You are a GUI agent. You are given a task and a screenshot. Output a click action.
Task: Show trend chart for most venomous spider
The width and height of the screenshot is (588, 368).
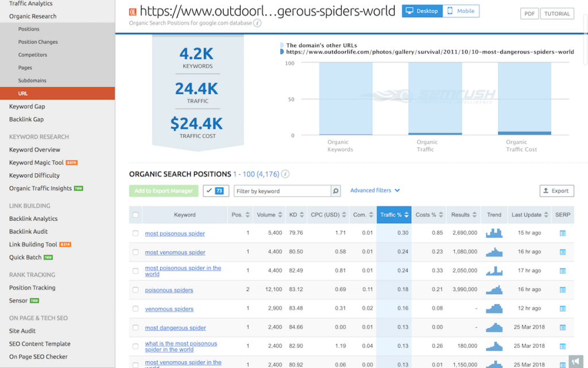[494, 252]
